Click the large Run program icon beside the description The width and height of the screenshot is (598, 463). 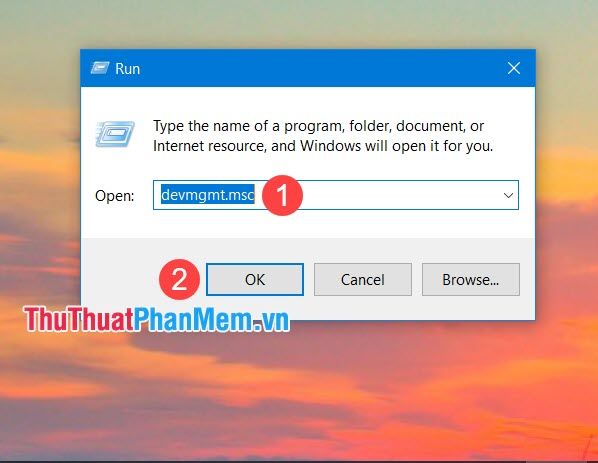[115, 134]
